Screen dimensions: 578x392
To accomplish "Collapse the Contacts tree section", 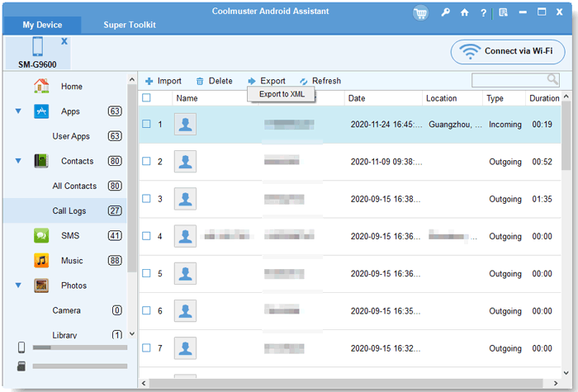I will (x=18, y=161).
